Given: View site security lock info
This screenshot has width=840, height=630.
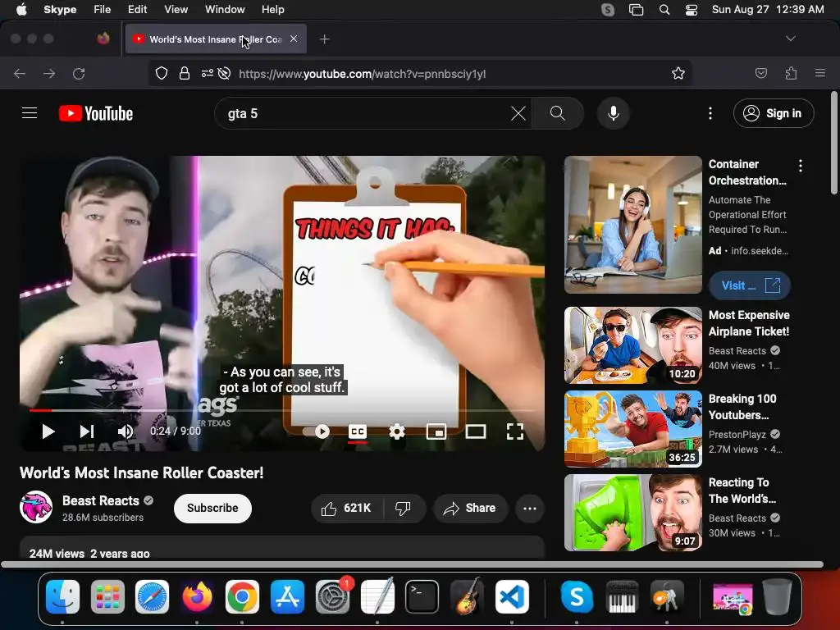Looking at the screenshot, I should [x=185, y=73].
